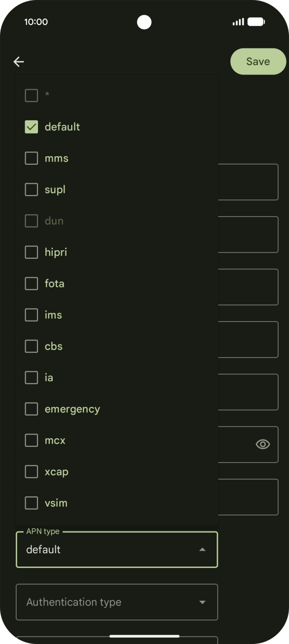Enable the cbs checkbox

[31, 346]
